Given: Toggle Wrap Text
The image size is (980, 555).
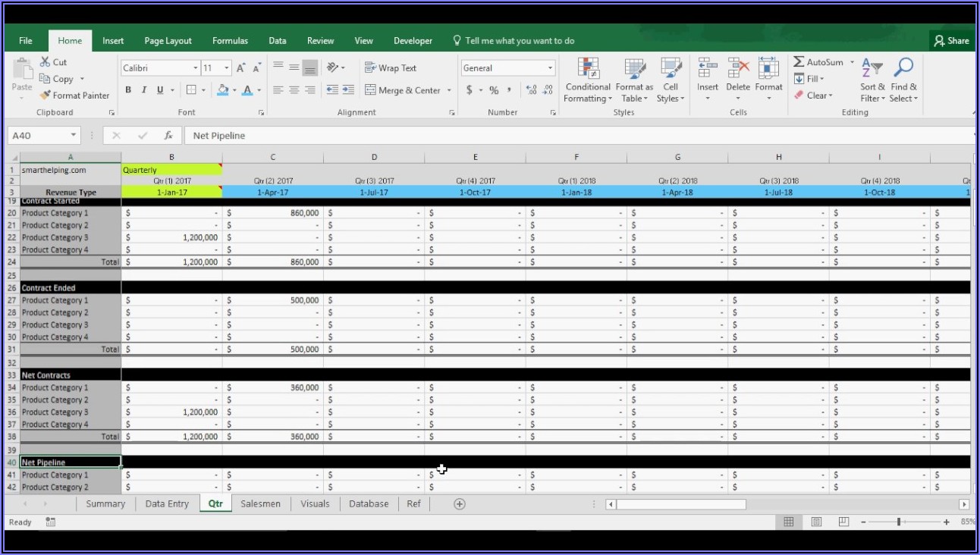Looking at the screenshot, I should click(x=370, y=68).
